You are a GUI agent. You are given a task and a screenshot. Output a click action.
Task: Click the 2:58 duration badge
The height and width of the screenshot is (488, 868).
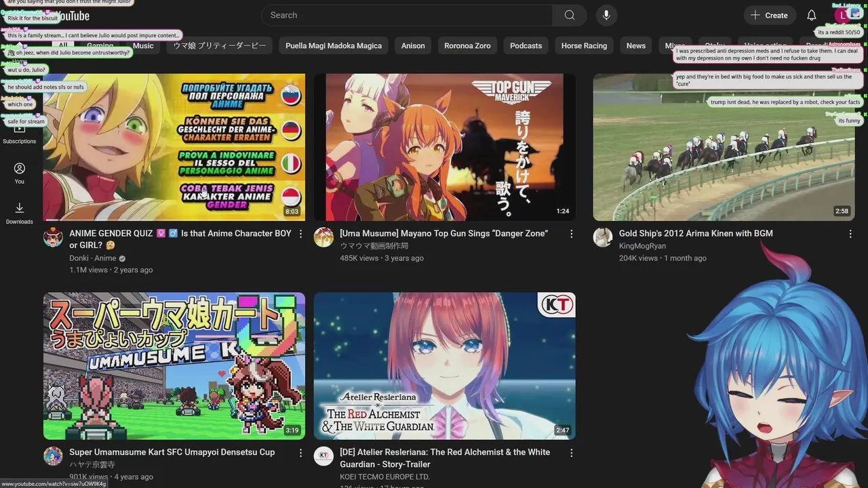842,211
